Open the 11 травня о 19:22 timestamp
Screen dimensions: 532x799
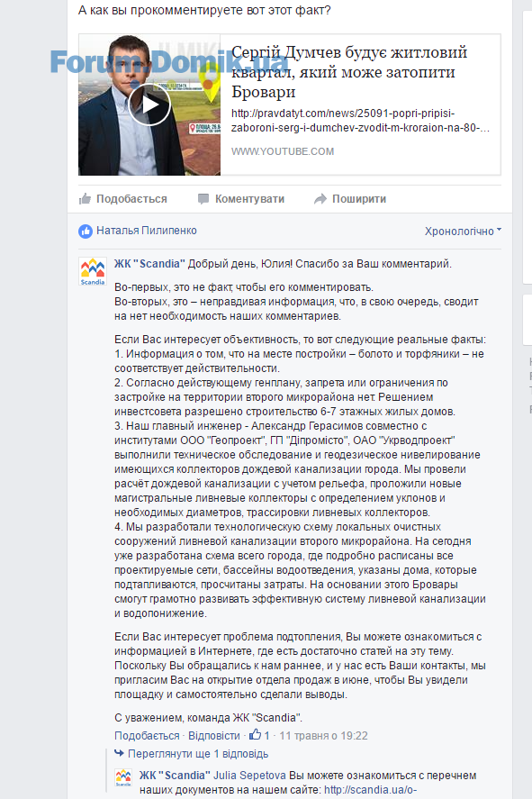[x=323, y=736]
